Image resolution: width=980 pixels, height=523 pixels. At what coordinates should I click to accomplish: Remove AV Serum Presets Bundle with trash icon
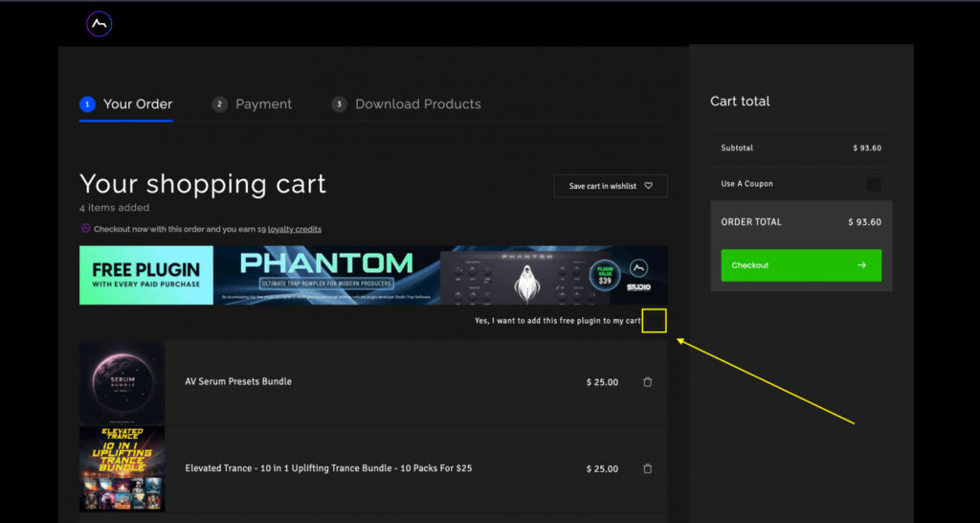click(648, 381)
